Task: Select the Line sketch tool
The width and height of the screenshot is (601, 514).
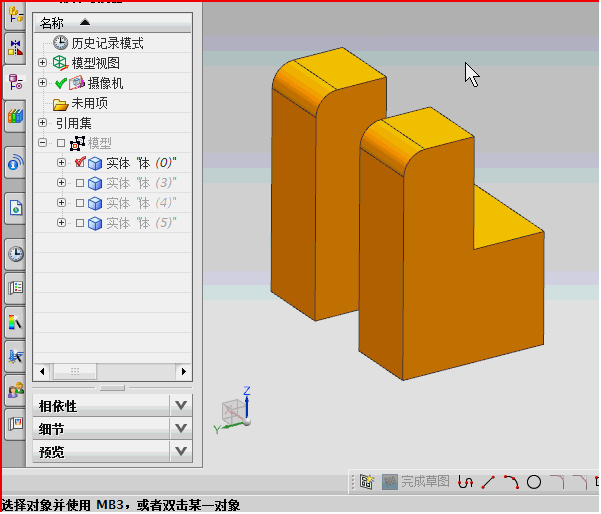Action: [488, 482]
